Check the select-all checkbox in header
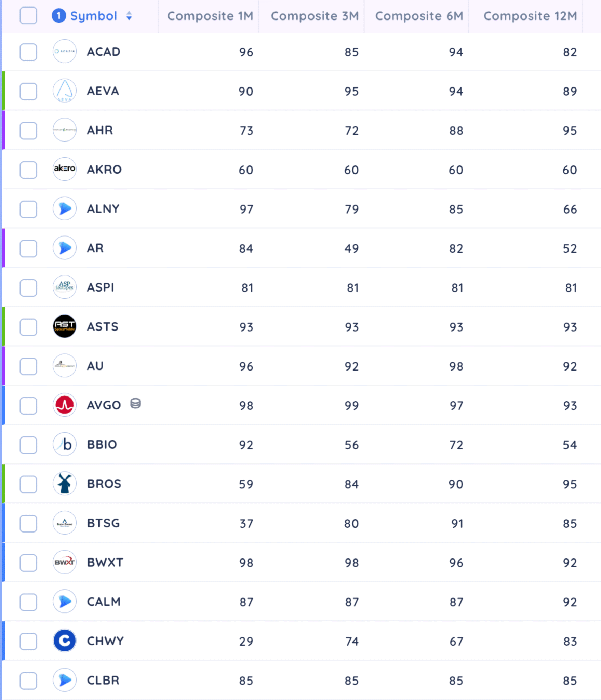This screenshot has width=601, height=700. 29,15
